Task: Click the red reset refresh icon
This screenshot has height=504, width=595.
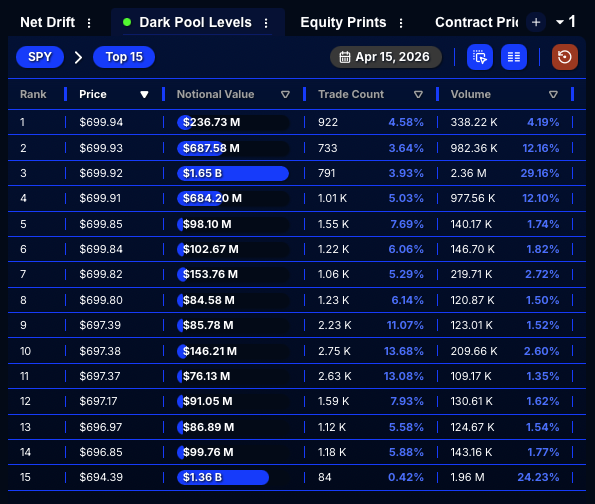Action: 565,57
